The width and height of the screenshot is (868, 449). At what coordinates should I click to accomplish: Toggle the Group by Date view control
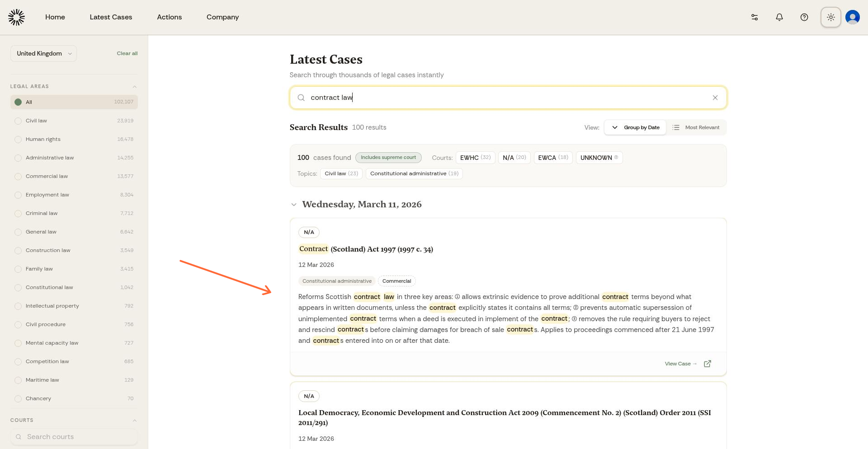[x=635, y=127]
